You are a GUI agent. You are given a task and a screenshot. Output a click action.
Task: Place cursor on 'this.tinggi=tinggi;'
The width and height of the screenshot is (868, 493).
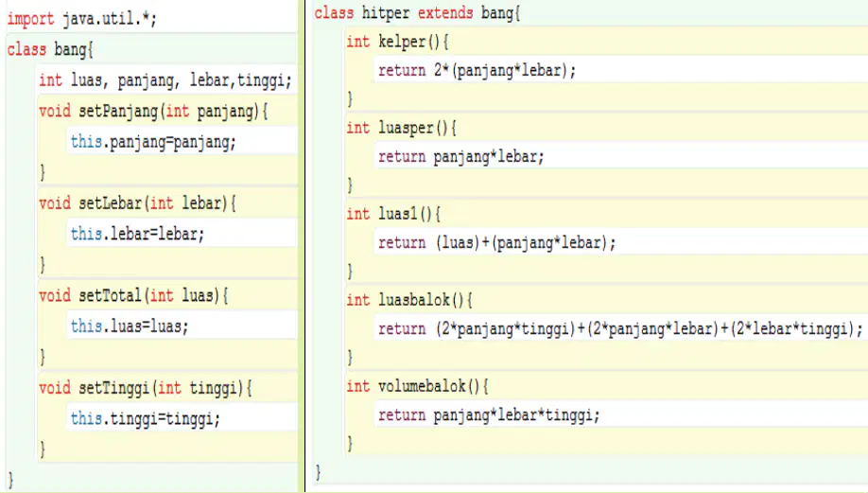(146, 419)
